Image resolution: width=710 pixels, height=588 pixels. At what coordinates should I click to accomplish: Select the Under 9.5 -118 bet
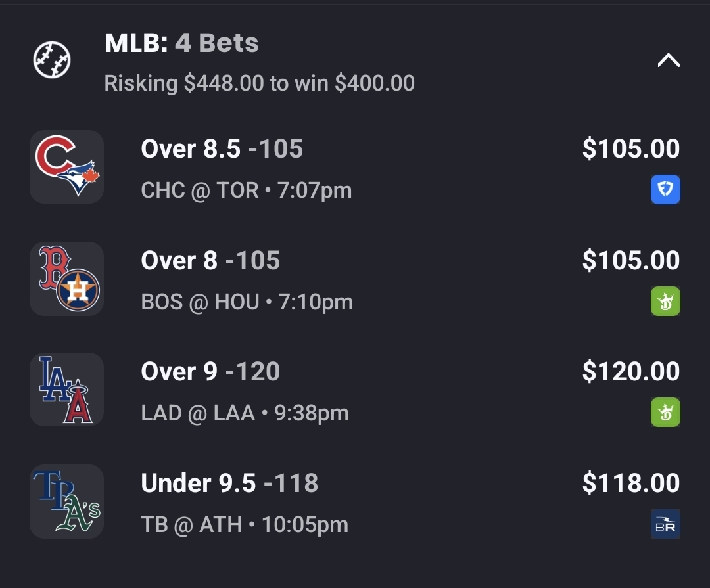229,484
